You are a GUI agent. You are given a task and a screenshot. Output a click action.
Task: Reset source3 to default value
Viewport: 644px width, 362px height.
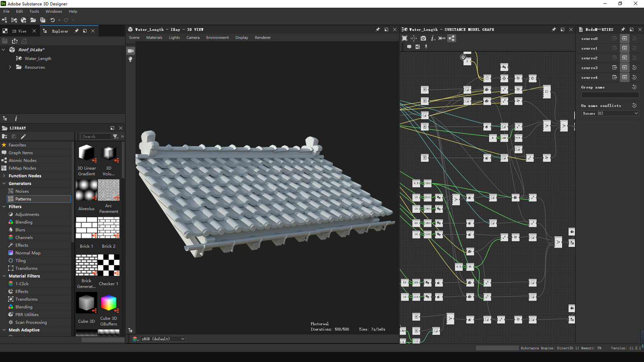click(x=634, y=68)
